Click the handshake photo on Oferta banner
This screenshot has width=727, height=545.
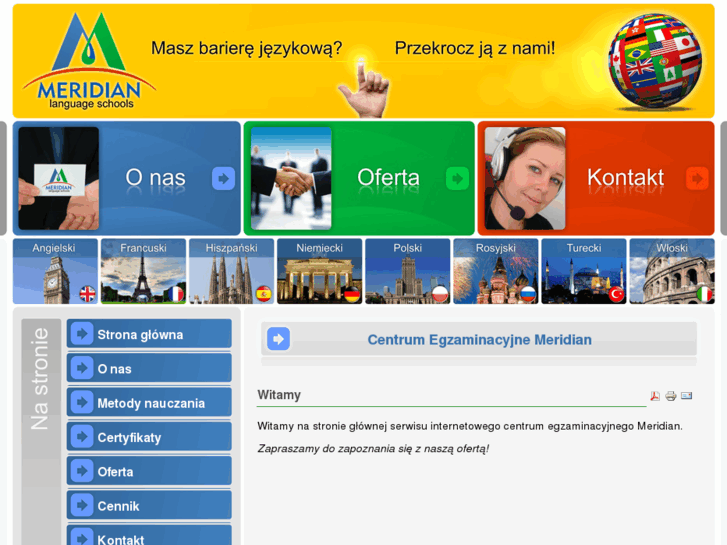pyautogui.click(x=291, y=179)
